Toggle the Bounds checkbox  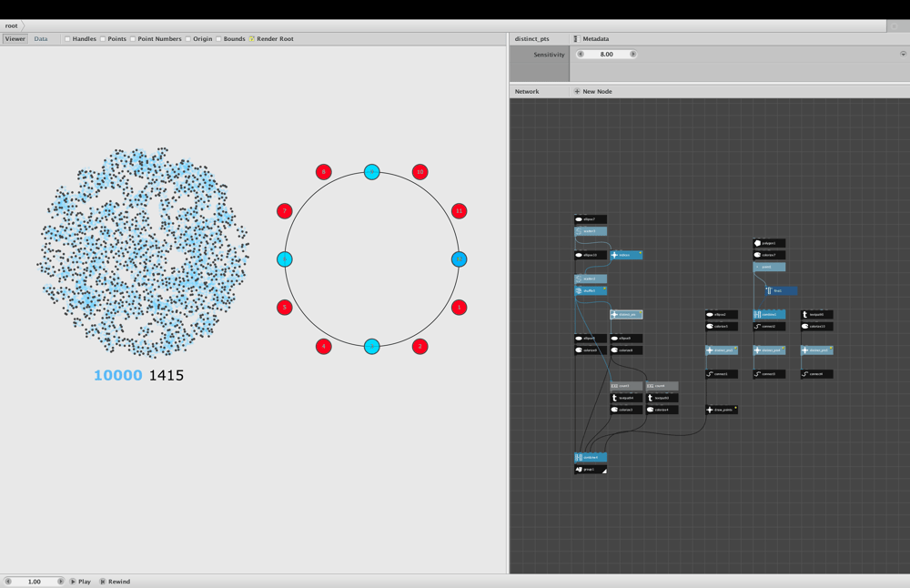click(218, 39)
